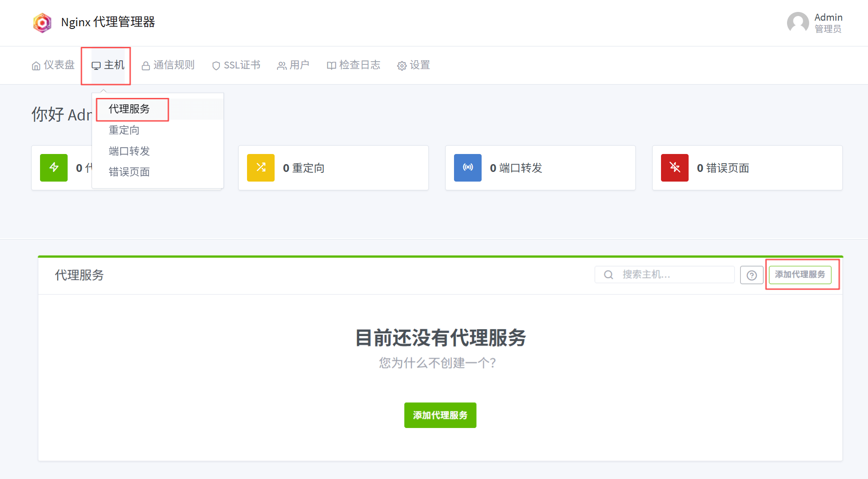The image size is (868, 479).
Task: Click the blue broadcast port forwarding icon
Action: coord(468,168)
